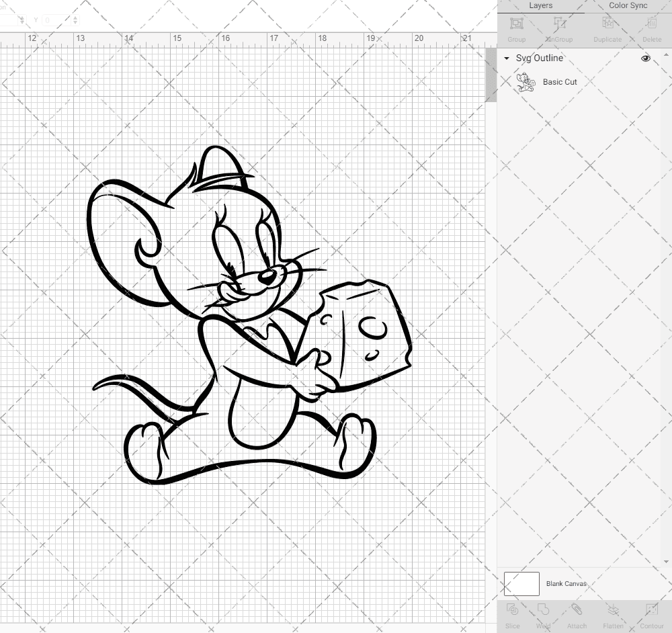Switch to the Layers tab
Screen dimensions: 672x633
540,5
